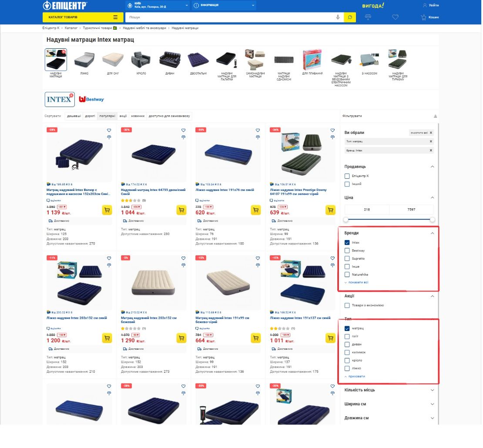Image resolution: width=483 pixels, height=448 pixels.
Task: Add the 620 ₴ mattress to favorites
Action: coord(258,130)
